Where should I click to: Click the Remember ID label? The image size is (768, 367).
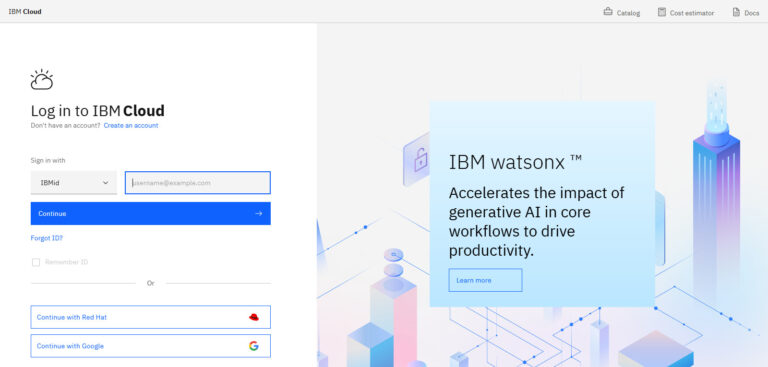(67, 262)
